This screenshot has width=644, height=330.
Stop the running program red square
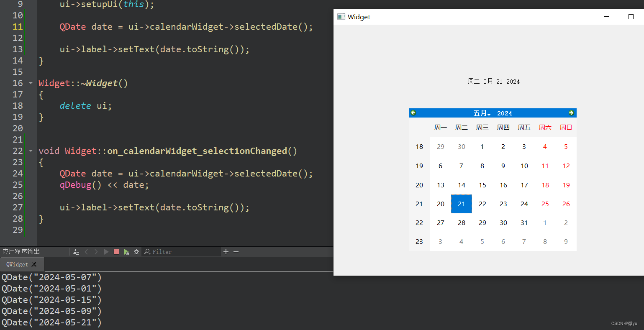coord(116,252)
